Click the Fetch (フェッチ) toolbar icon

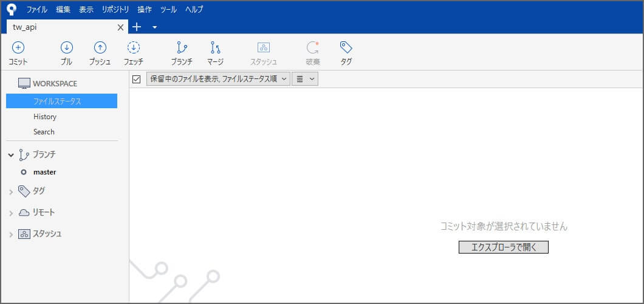tap(133, 48)
